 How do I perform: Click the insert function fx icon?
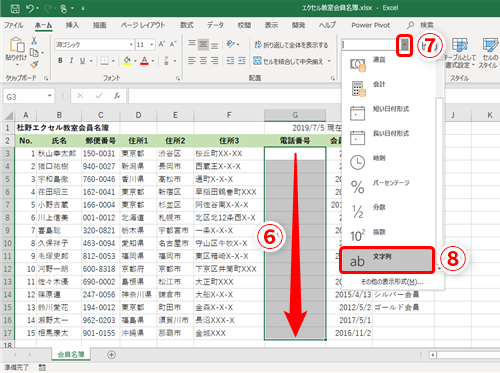pos(117,96)
